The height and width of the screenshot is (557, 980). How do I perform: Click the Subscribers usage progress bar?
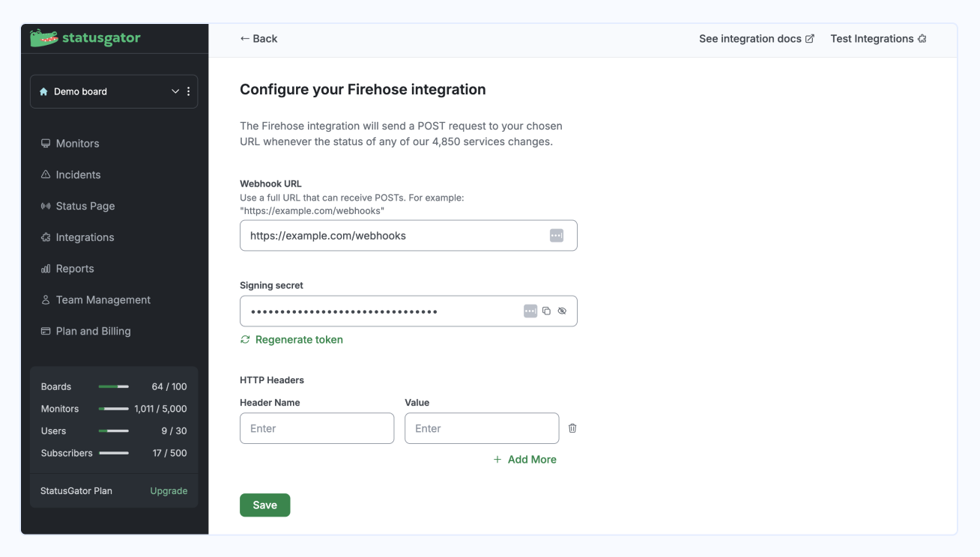(x=114, y=453)
